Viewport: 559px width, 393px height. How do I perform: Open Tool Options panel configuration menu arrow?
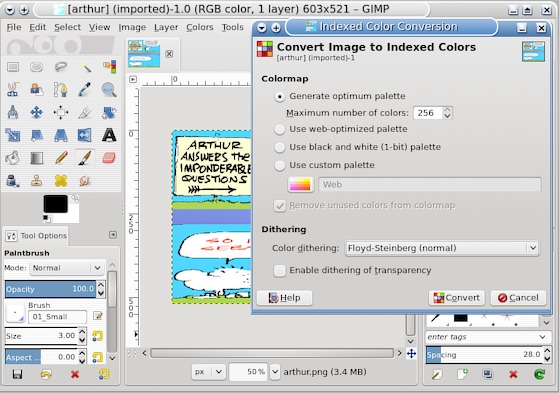click(x=113, y=235)
